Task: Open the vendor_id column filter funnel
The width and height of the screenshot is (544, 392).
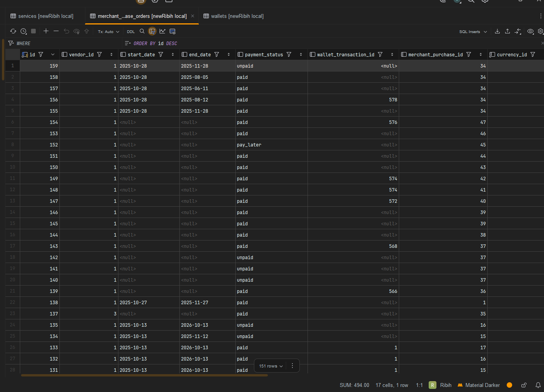Action: click(99, 55)
